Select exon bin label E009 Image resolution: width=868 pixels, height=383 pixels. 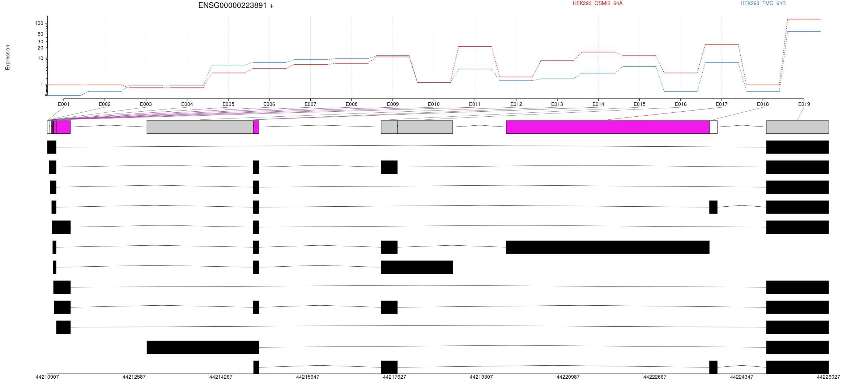[x=393, y=104]
